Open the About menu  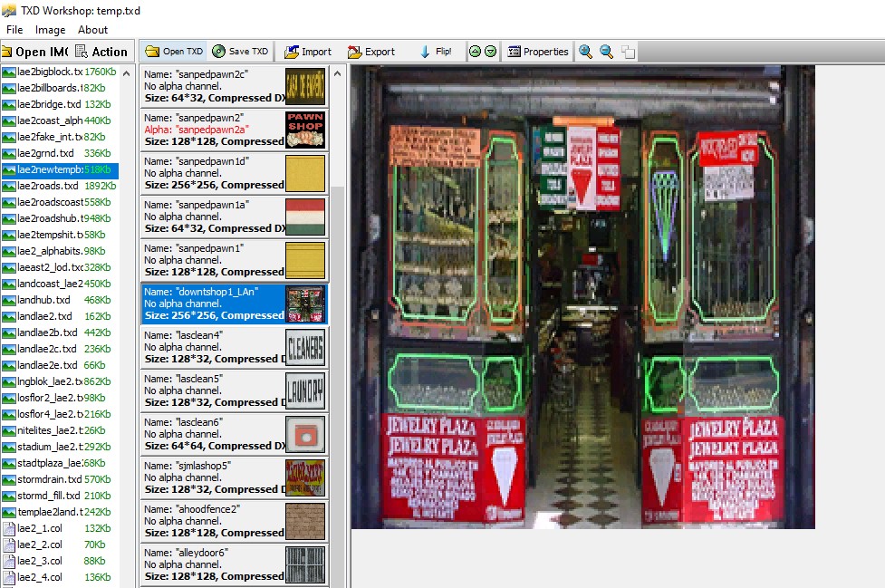click(x=92, y=30)
